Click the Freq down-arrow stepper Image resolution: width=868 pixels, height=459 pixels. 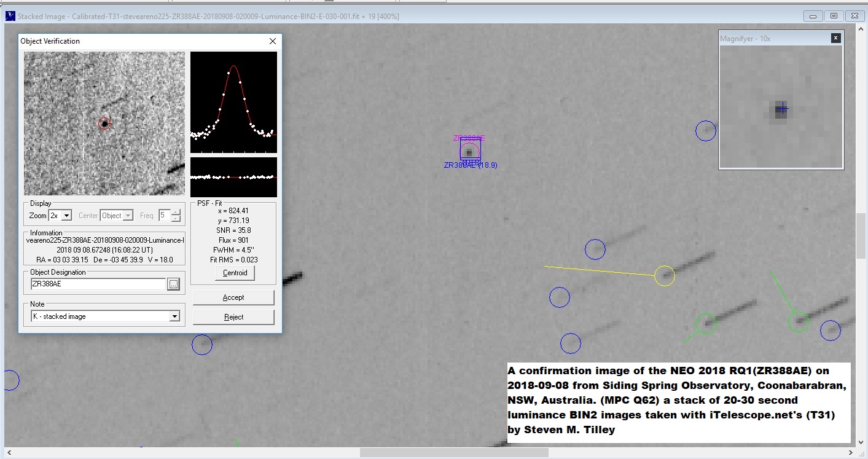(174, 218)
